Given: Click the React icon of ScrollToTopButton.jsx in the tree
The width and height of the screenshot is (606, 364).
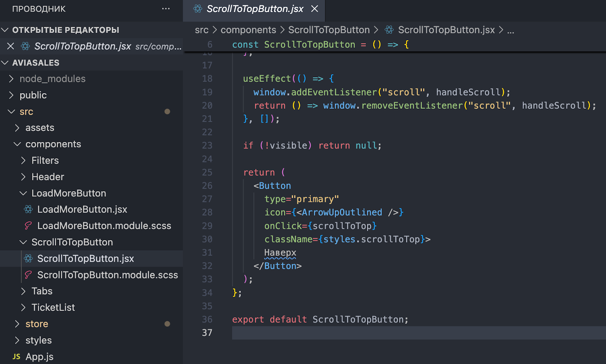Looking at the screenshot, I should (28, 259).
